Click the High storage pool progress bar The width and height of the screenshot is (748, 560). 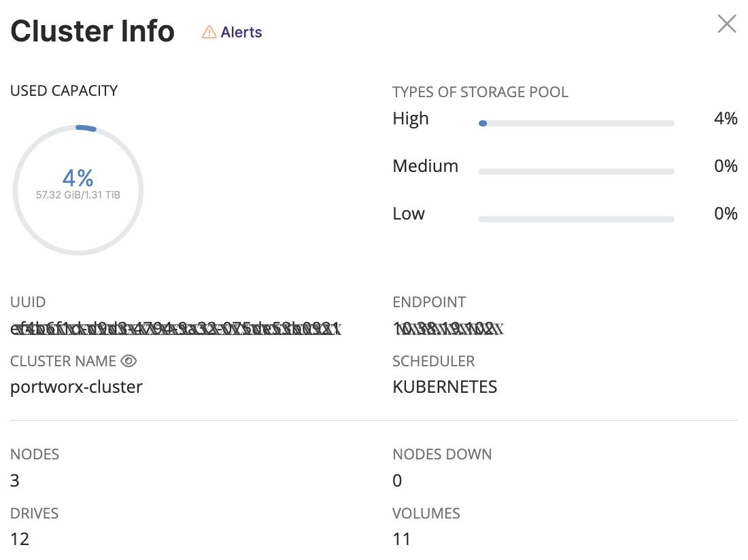(x=576, y=124)
